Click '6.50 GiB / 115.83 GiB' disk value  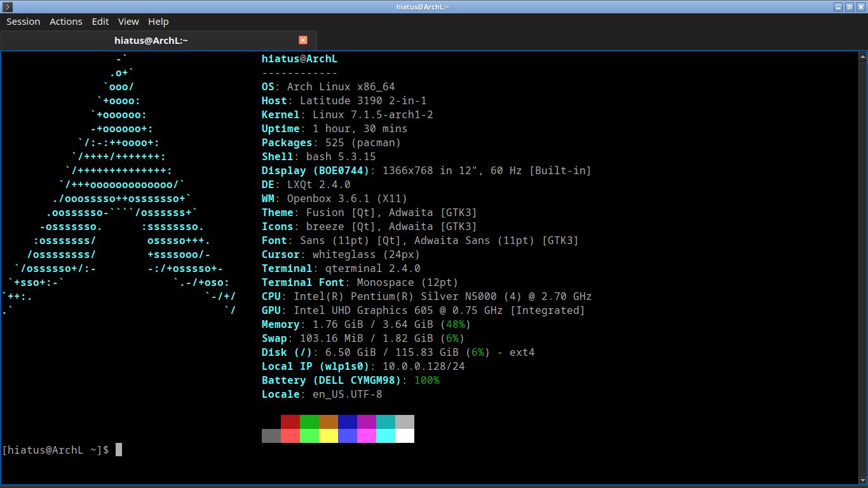tap(392, 353)
